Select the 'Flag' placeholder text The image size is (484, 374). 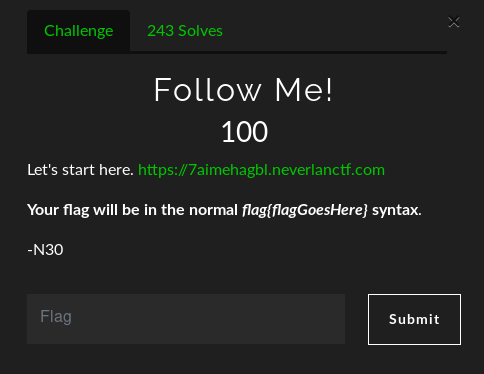56,316
